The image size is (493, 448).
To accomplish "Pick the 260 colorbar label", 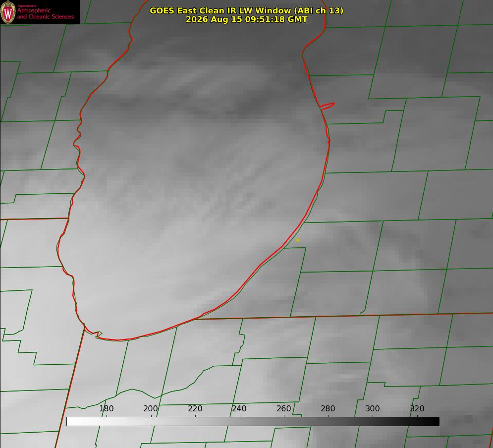I will [x=283, y=408].
